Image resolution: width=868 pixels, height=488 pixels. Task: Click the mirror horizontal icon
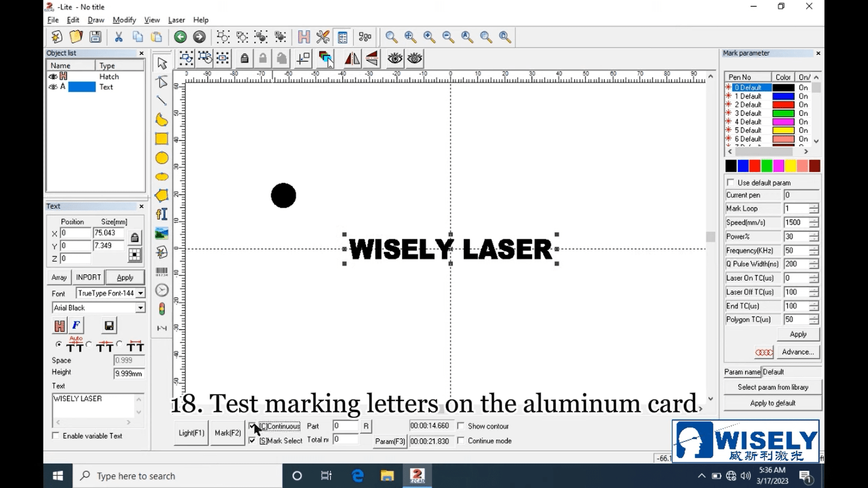point(352,59)
